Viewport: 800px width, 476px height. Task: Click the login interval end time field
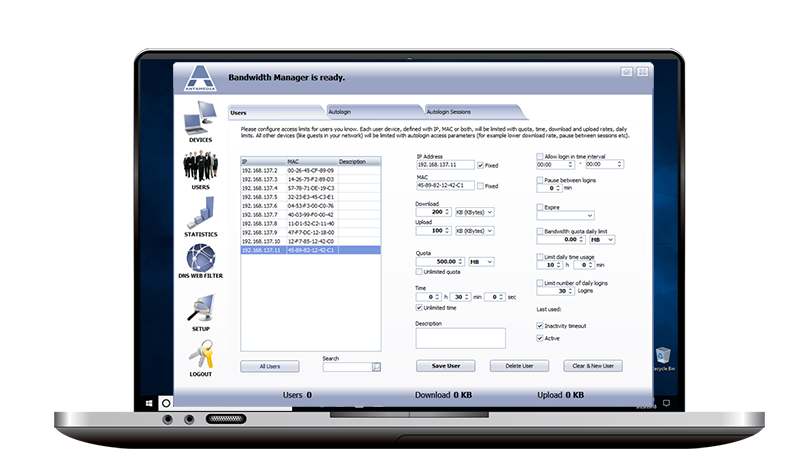pyautogui.click(x=604, y=164)
